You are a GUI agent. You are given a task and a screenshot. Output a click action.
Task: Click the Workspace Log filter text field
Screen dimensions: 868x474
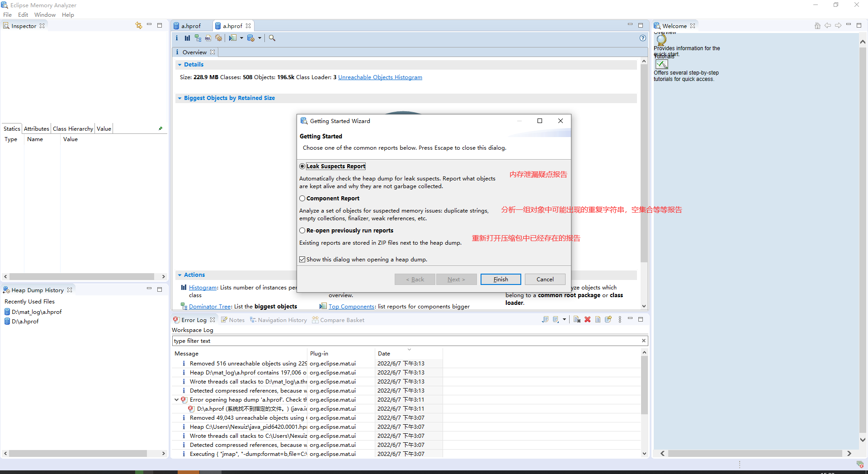pyautogui.click(x=407, y=341)
